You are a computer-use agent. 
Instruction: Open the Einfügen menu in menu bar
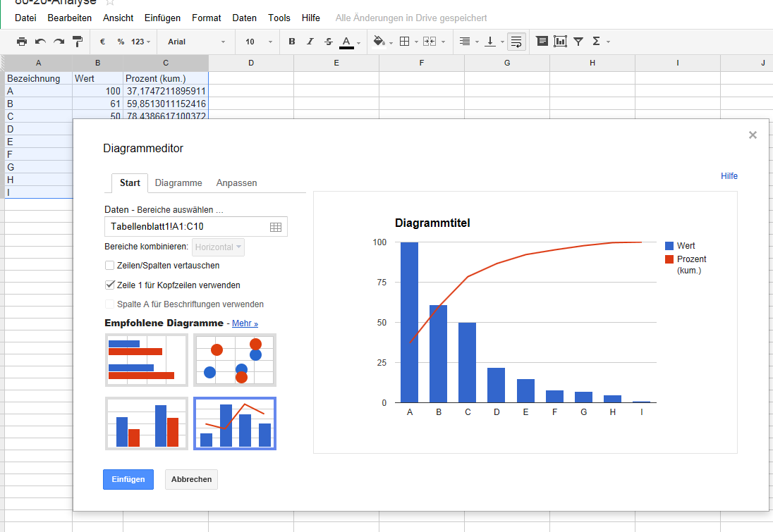[162, 18]
